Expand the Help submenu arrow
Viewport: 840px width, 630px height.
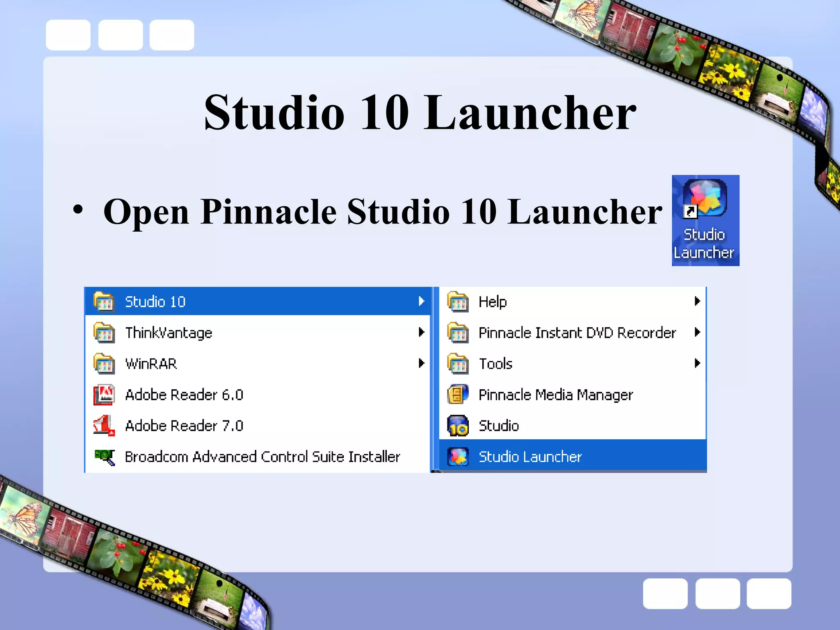click(697, 301)
